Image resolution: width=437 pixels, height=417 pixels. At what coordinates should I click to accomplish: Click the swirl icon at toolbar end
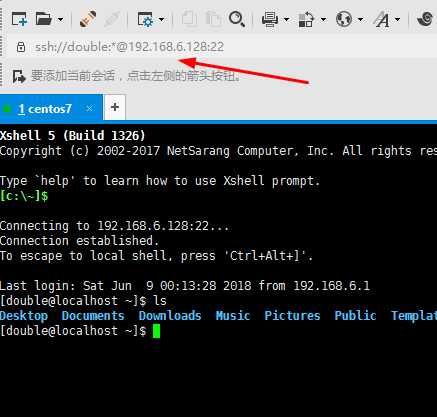coord(425,19)
